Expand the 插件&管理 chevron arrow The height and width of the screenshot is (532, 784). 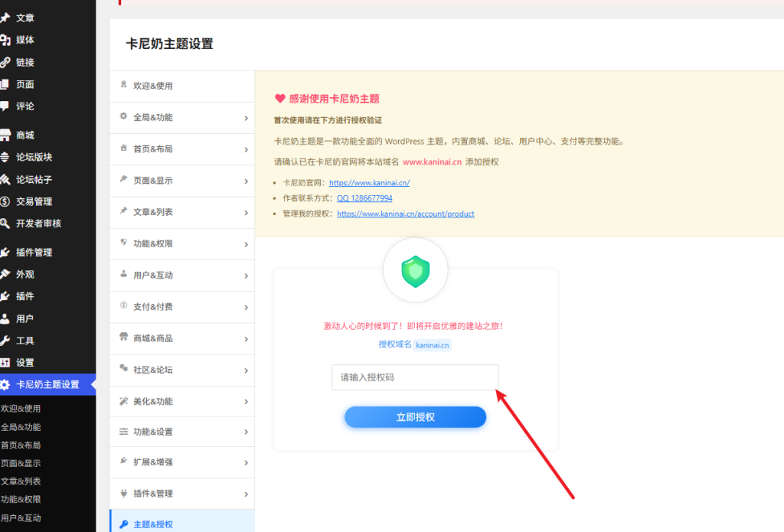tap(246, 494)
